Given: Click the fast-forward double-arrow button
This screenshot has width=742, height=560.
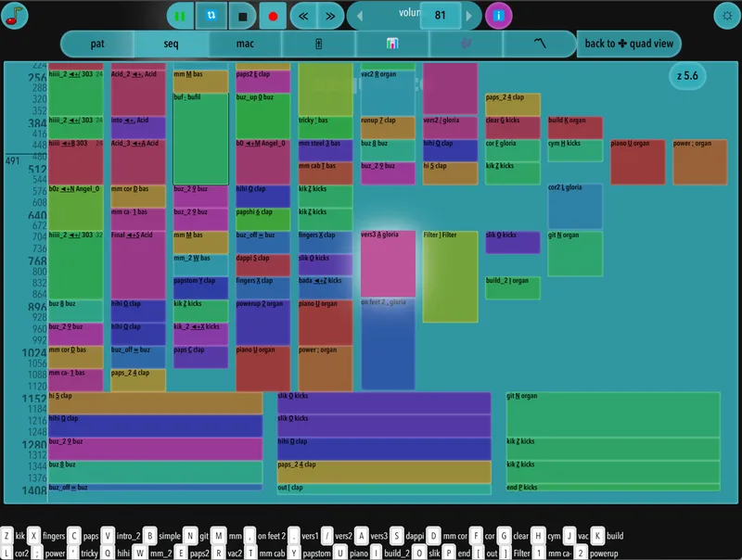Looking at the screenshot, I should click(x=330, y=16).
